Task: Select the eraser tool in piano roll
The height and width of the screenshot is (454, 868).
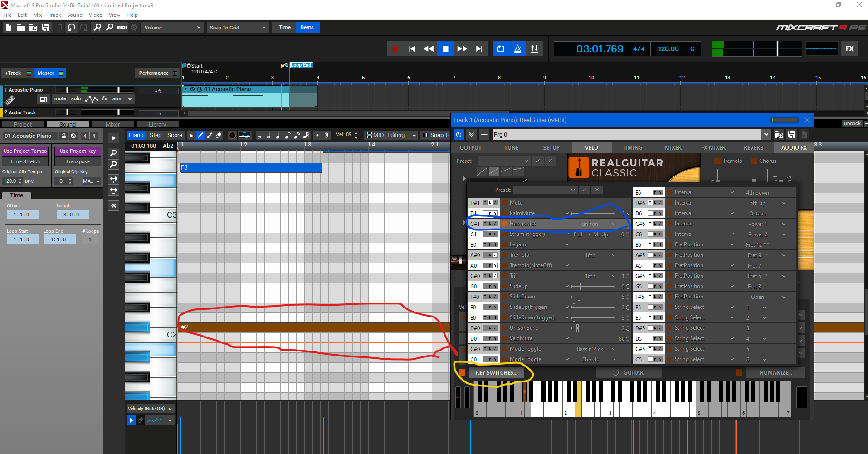Action: (x=219, y=135)
